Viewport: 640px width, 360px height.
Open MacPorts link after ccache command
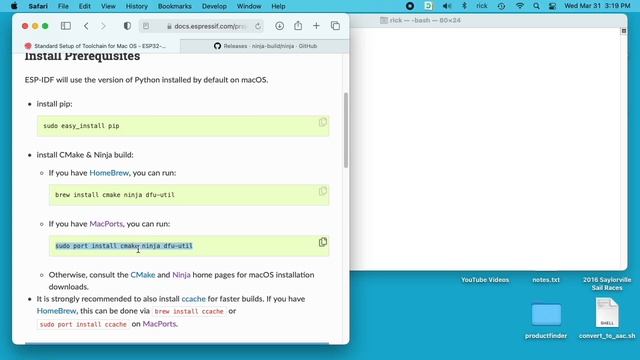(159, 324)
